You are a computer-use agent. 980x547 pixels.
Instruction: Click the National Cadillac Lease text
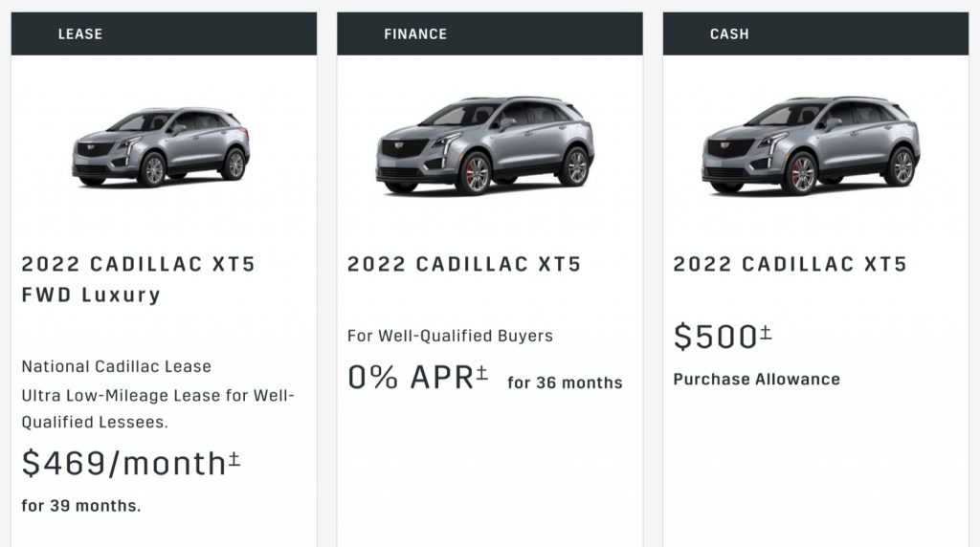click(116, 366)
